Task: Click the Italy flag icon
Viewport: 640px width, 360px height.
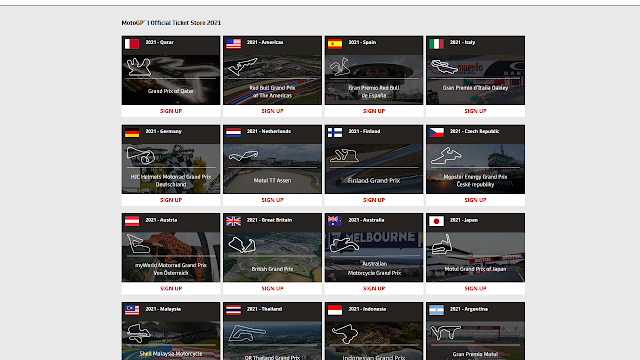Action: pos(436,44)
